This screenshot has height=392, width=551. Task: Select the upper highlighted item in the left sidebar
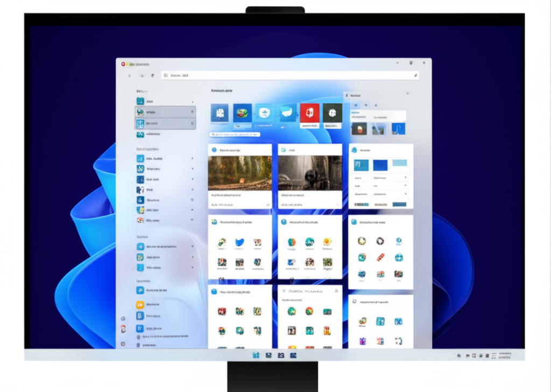165,112
